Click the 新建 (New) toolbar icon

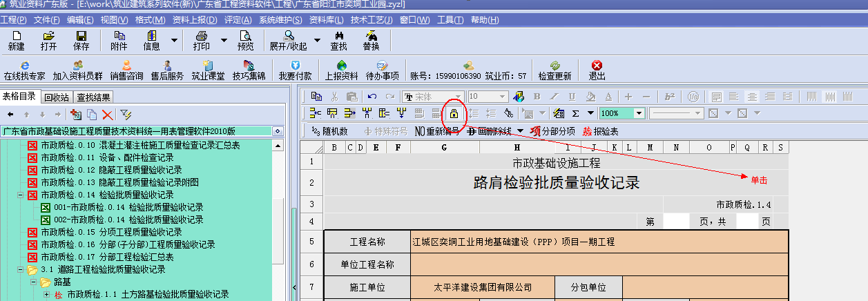tap(17, 40)
